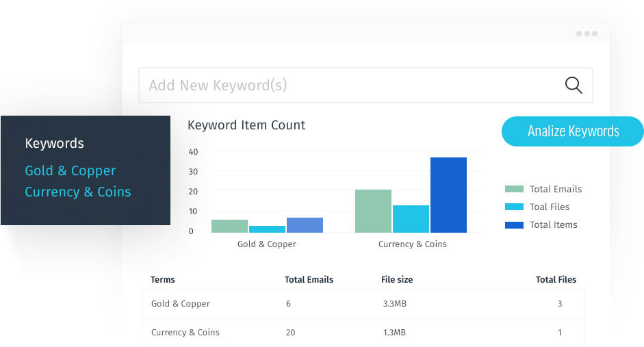Click Currency & Coins green Total Emails bar

coord(373,211)
